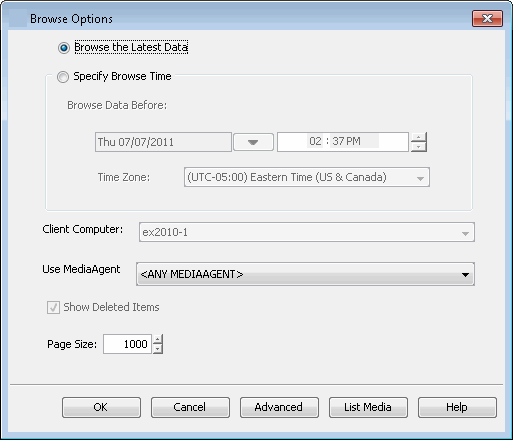Open the Client Computer dropdown
Viewport: 513px width, 440px height.
tap(465, 233)
